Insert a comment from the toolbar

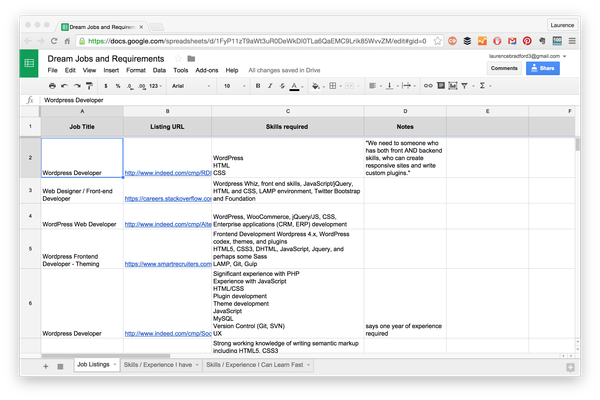pos(441,86)
